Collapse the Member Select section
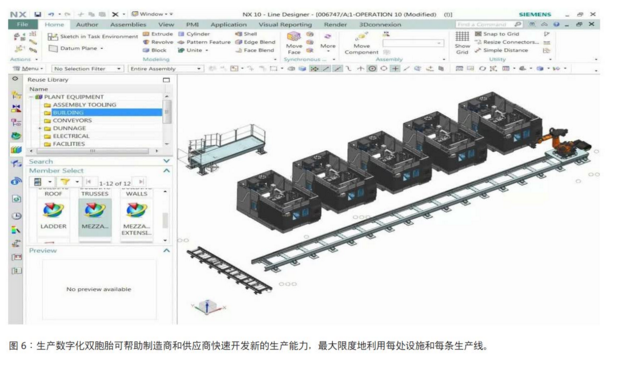642x369 pixels. point(167,170)
